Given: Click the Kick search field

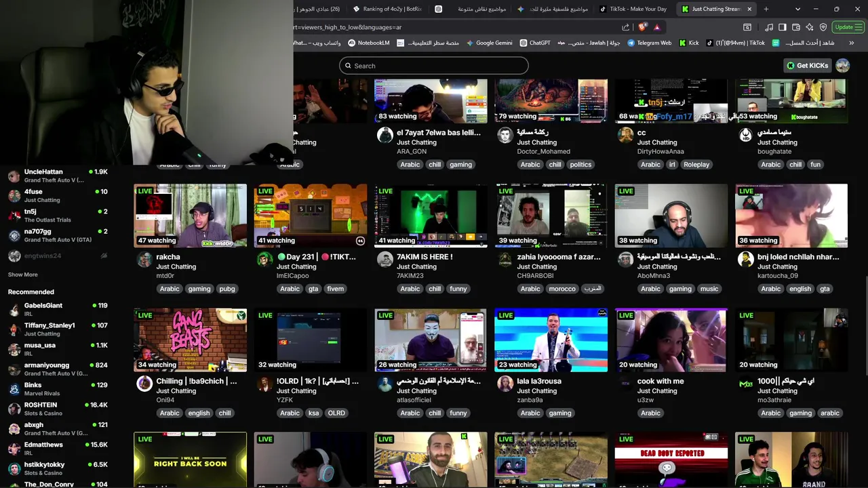Looking at the screenshot, I should coord(434,66).
